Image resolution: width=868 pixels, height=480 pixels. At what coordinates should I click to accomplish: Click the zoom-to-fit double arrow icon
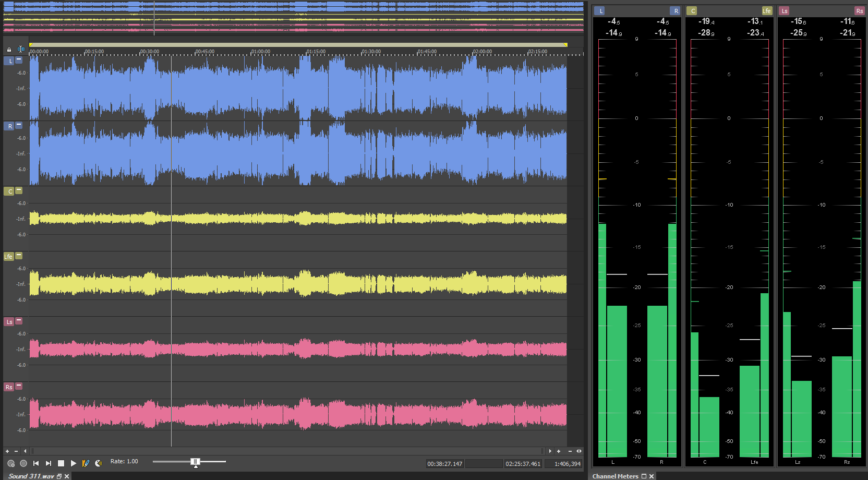(x=579, y=451)
